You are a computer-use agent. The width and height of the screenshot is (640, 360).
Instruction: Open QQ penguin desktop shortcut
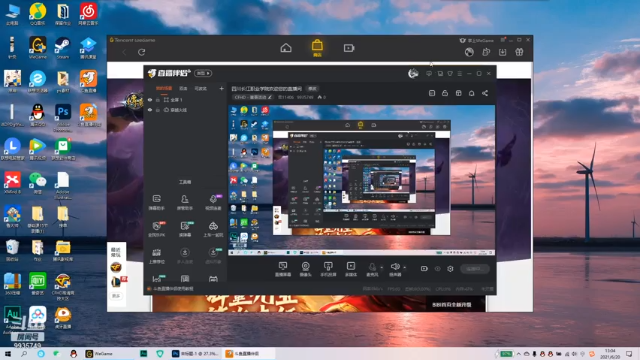point(38,115)
